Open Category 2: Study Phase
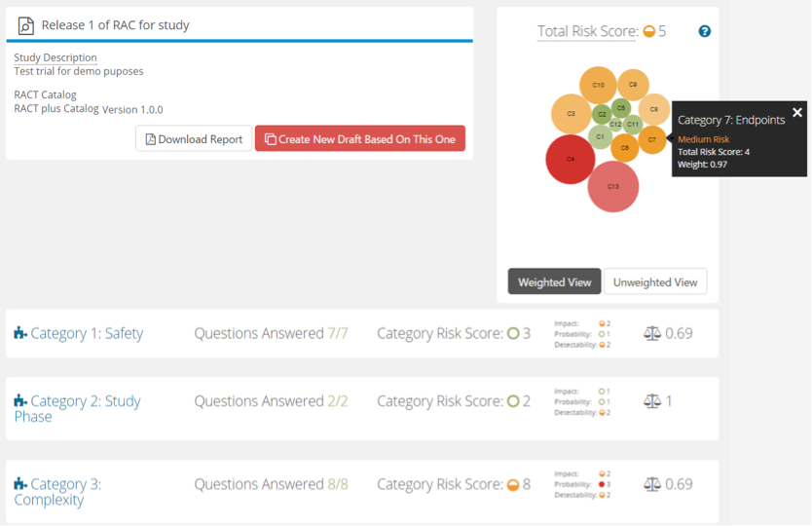 pos(77,409)
